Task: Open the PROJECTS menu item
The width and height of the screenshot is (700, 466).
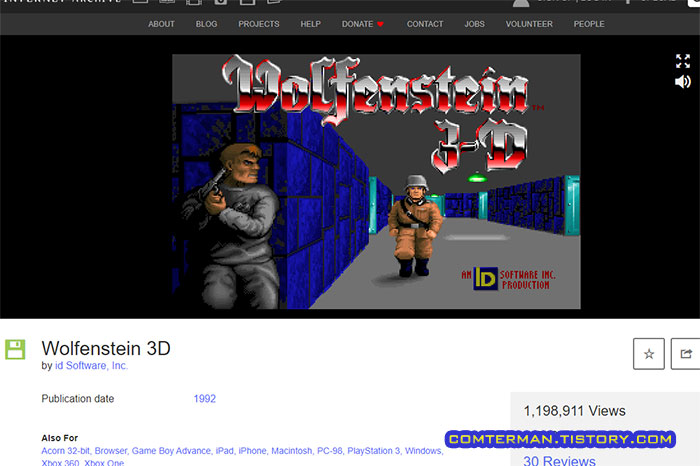Action: pyautogui.click(x=258, y=24)
